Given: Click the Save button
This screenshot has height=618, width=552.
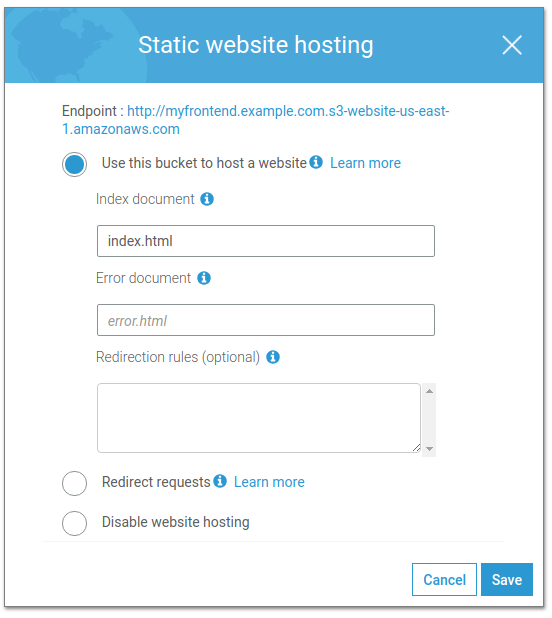Looking at the screenshot, I should coord(507,579).
